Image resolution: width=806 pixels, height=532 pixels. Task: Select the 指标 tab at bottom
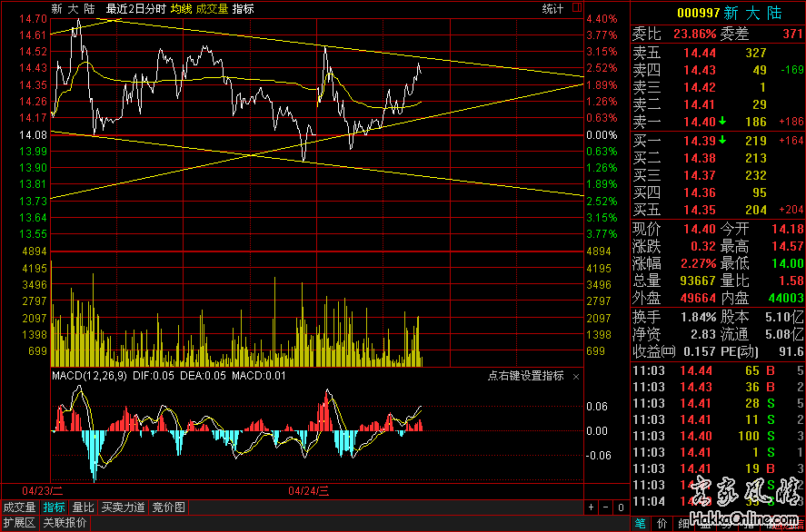pos(55,507)
